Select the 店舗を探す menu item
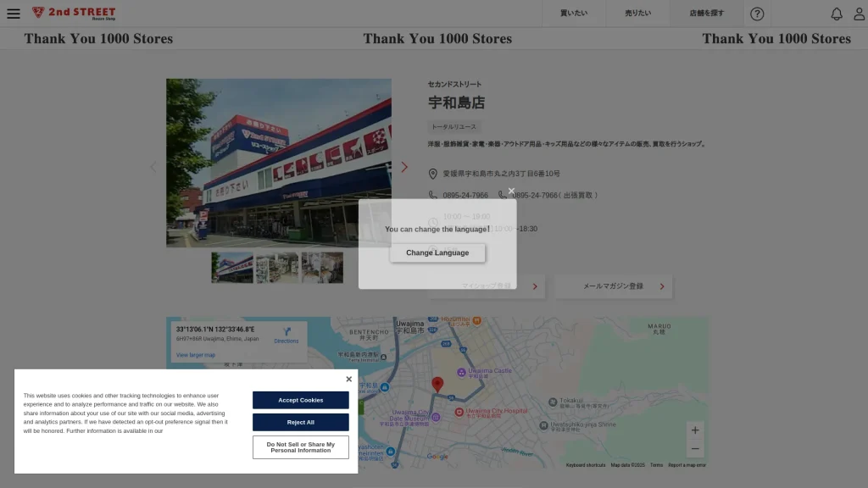Viewport: 868px width, 488px height. point(706,14)
